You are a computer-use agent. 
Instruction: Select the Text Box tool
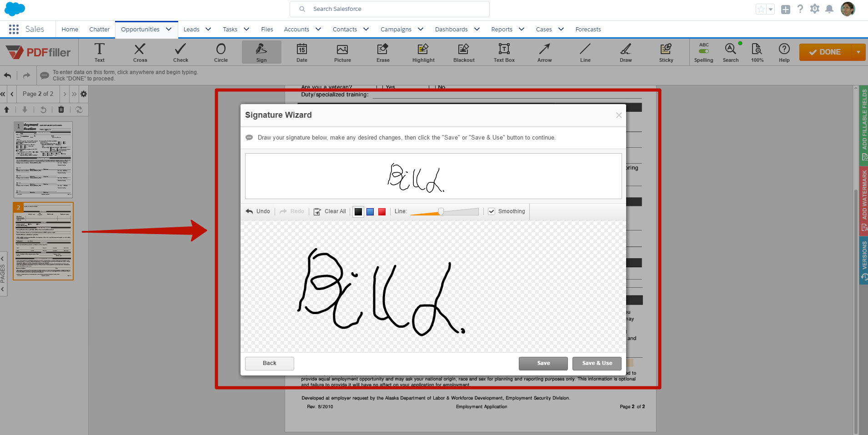[x=504, y=52]
